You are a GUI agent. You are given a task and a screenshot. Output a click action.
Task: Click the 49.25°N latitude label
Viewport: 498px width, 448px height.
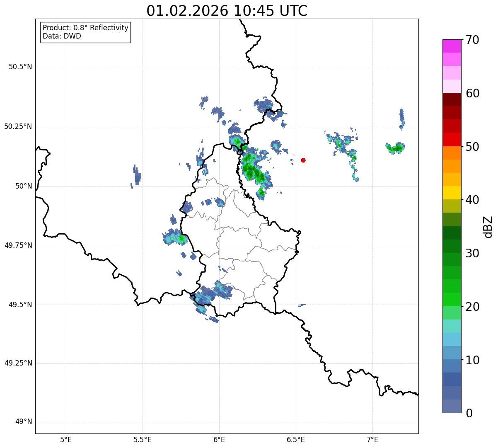18,363
